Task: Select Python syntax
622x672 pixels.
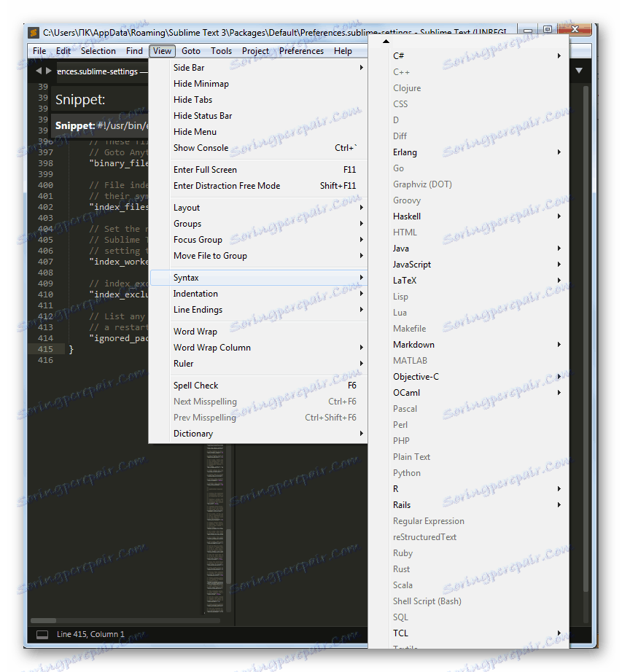Action: pyautogui.click(x=406, y=472)
